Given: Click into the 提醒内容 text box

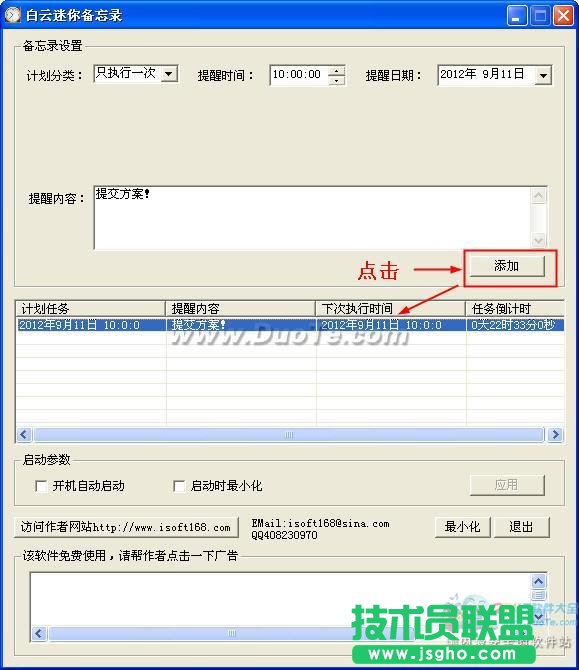Looking at the screenshot, I should tap(313, 217).
